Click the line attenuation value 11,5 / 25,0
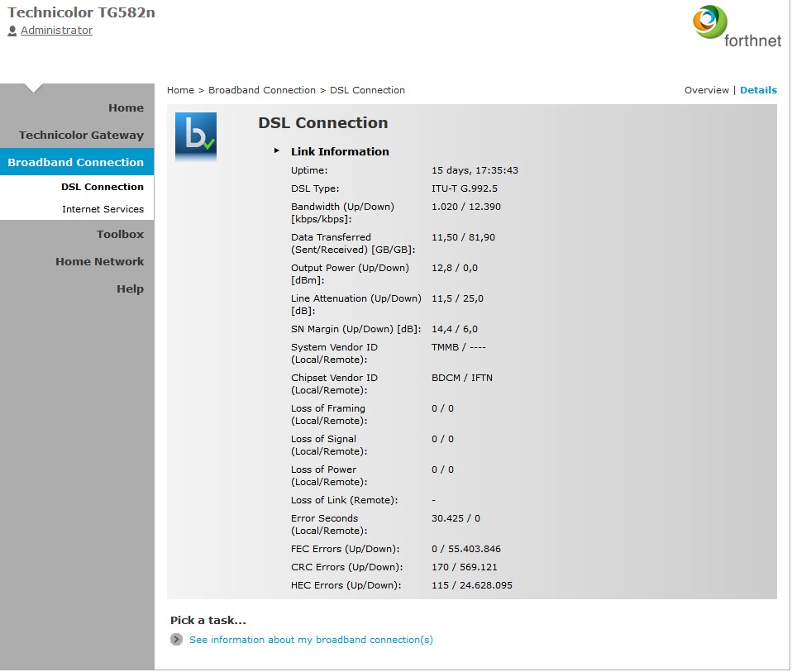 (457, 298)
